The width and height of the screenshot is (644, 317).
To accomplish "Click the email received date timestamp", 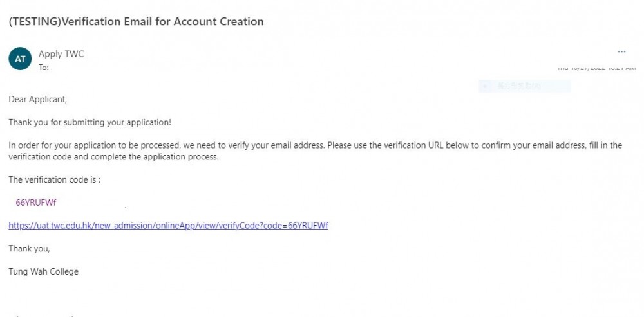I will (x=596, y=68).
